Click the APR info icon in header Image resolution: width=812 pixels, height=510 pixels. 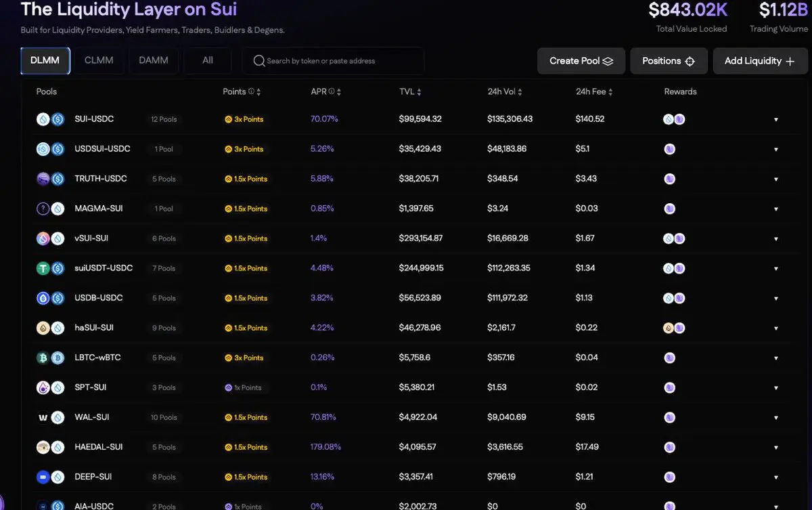(332, 91)
